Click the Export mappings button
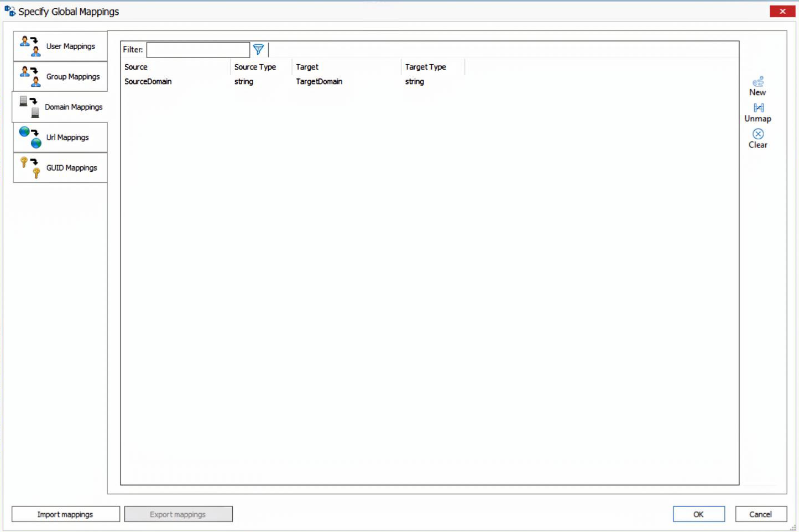 [x=178, y=514]
